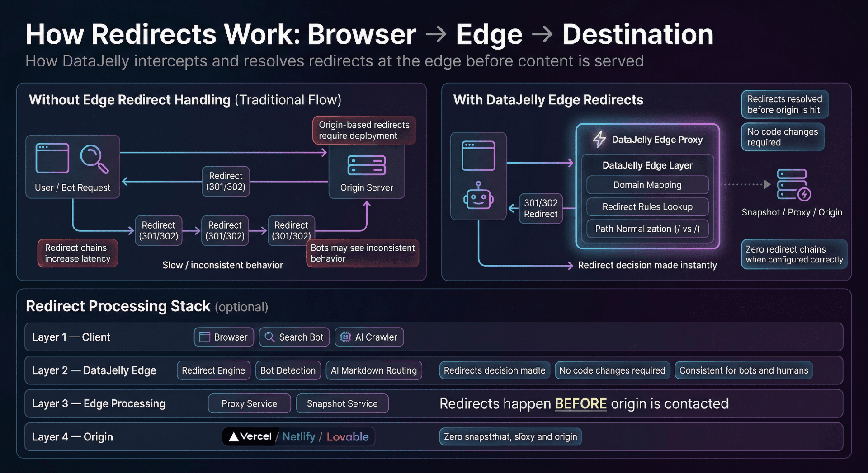Click the Netlify label
The image size is (868, 473).
point(298,437)
